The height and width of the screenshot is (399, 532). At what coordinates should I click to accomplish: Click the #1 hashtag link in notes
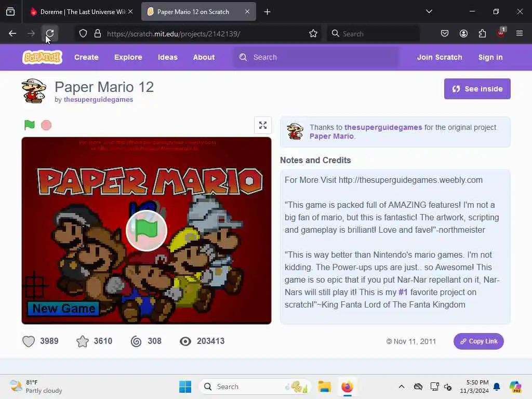(x=403, y=292)
